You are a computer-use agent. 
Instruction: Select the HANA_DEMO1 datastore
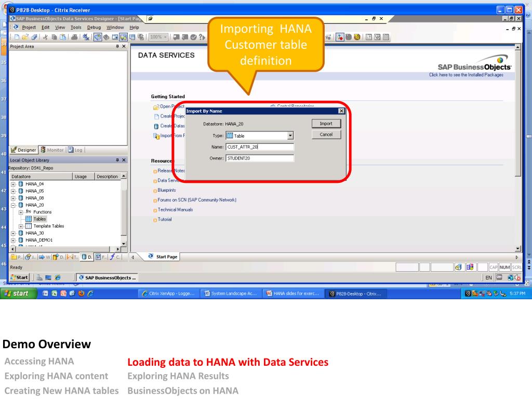[x=39, y=240]
